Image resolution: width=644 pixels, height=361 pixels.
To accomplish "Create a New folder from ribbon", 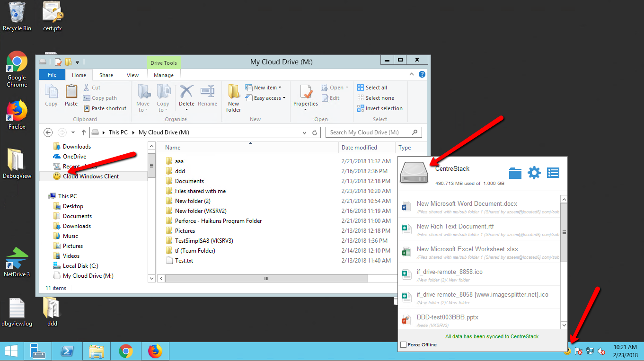I will pyautogui.click(x=233, y=98).
